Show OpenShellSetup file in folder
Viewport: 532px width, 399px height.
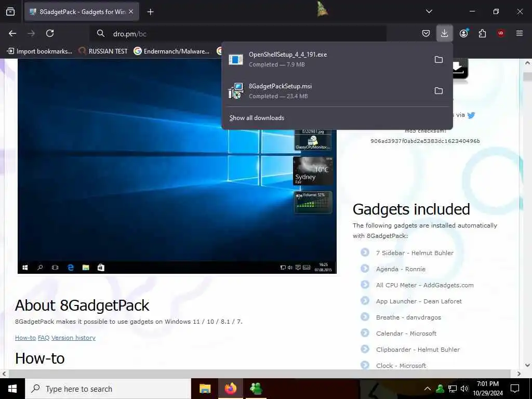pos(438,59)
